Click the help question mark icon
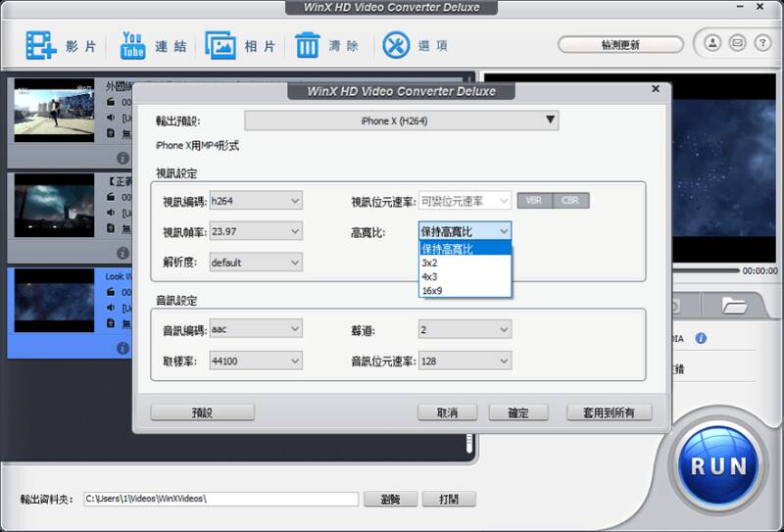 [762, 43]
